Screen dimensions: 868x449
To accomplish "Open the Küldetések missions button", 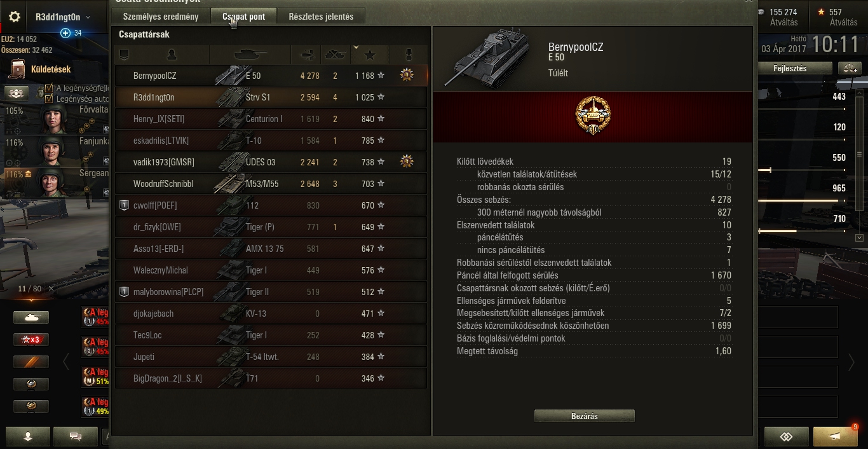I will click(x=42, y=69).
